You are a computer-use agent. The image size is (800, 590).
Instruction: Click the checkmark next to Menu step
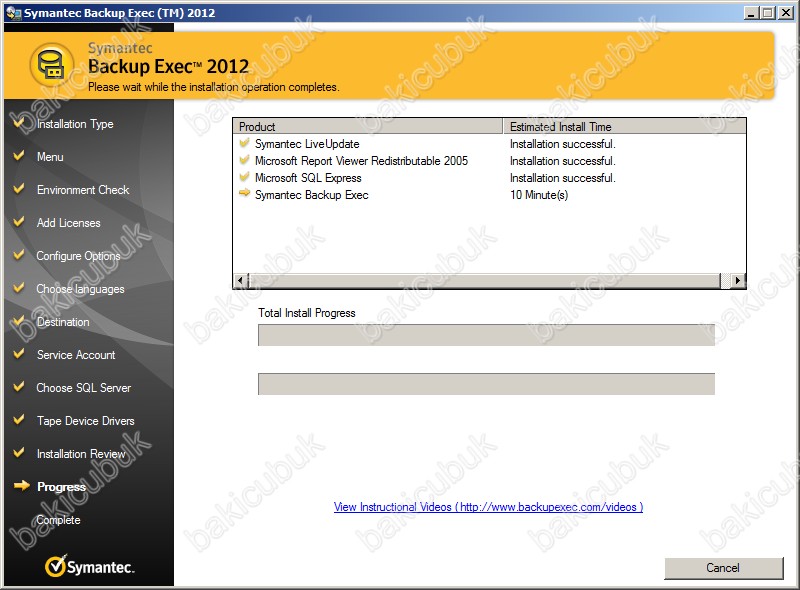[19, 155]
